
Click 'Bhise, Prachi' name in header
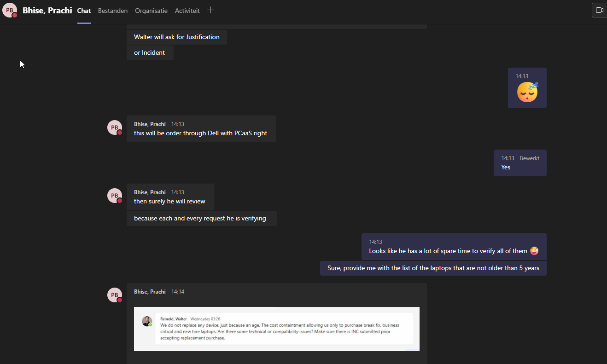[x=47, y=10]
